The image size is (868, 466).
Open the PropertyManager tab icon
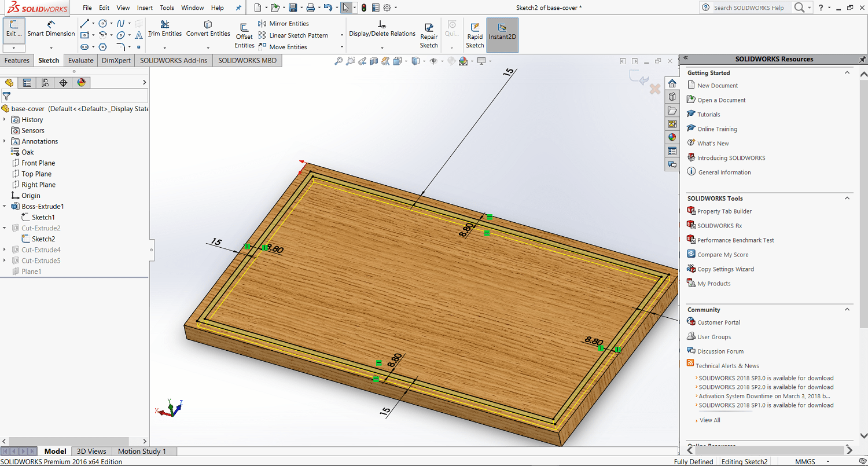pos(27,83)
